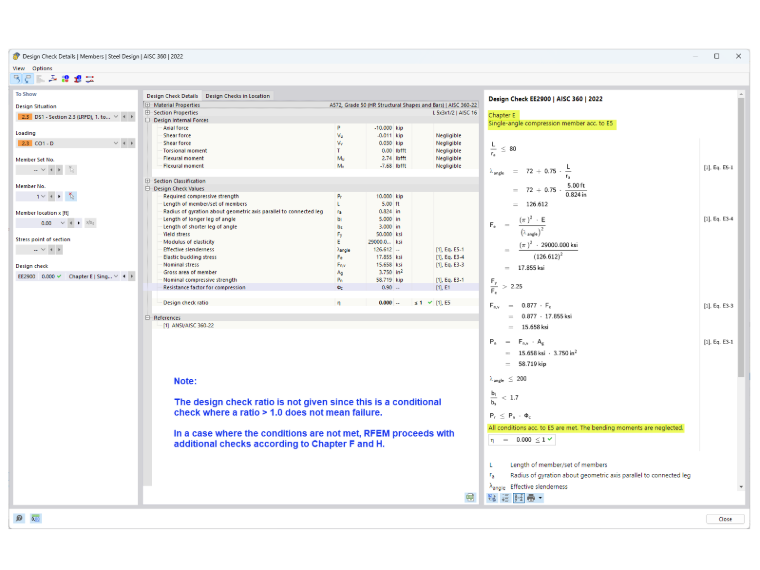Viewport: 760px width, 570px height.
Task: Click the Yield stress row
Action: (x=315, y=234)
